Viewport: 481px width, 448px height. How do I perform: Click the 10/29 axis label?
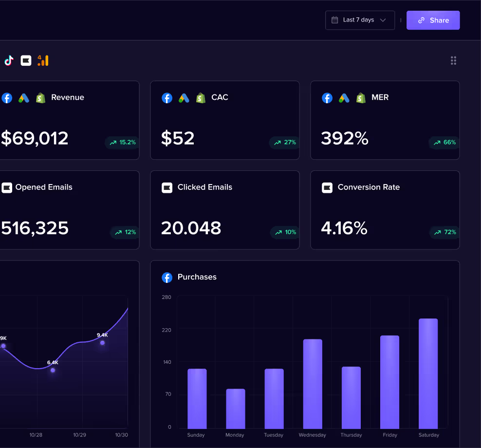80,435
